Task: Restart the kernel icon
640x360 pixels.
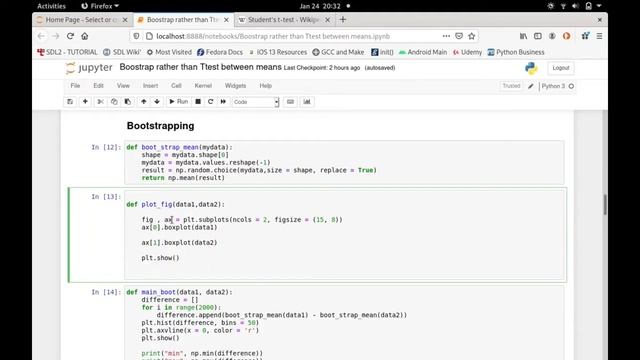Action: [211, 102]
